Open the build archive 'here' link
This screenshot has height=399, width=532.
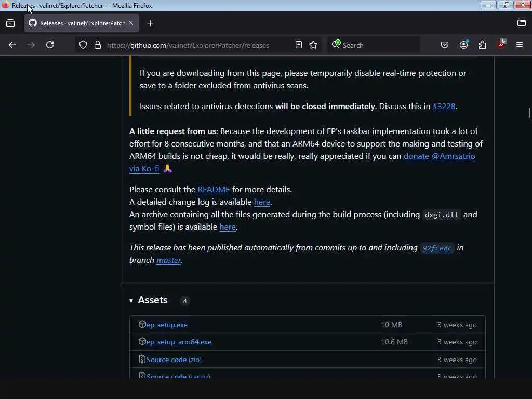(x=228, y=227)
